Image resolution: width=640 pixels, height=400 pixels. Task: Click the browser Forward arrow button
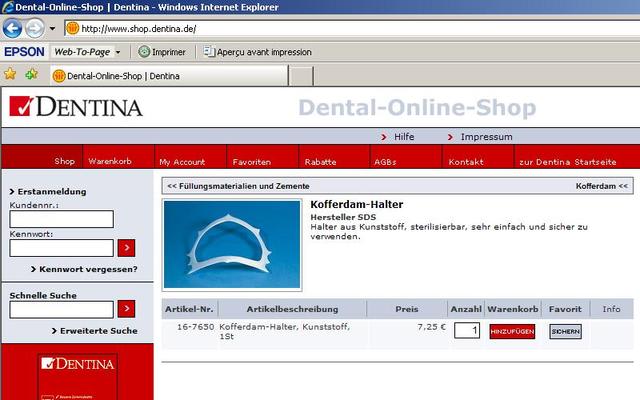(35, 29)
